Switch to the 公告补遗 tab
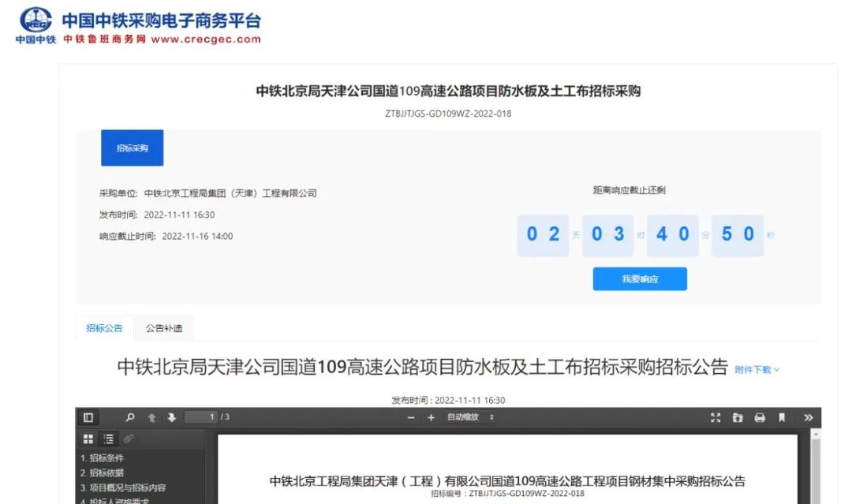 pos(164,328)
